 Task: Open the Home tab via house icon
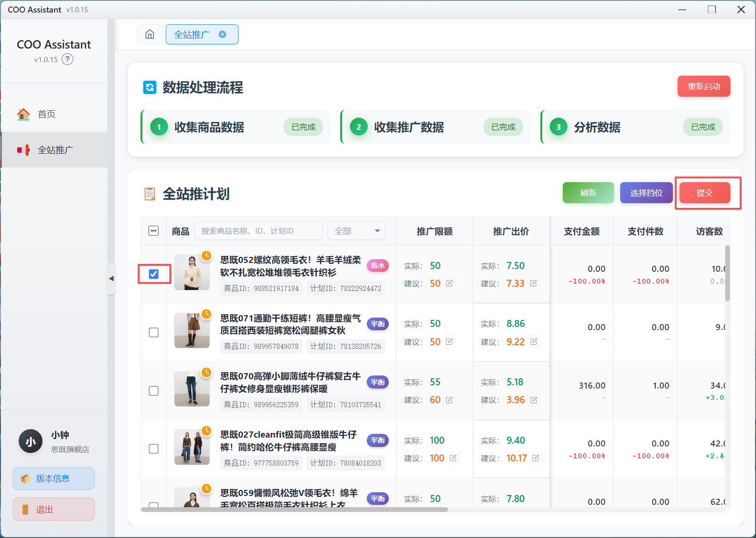[x=150, y=34]
